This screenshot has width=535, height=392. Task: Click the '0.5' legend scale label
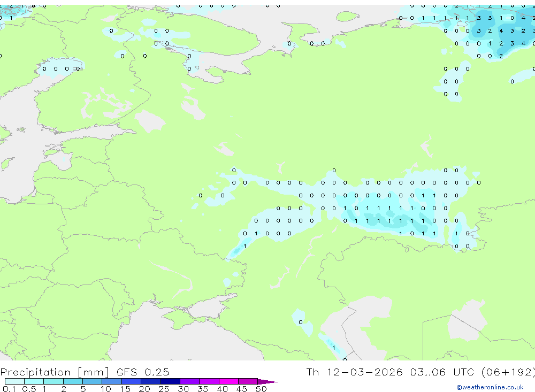point(29,389)
